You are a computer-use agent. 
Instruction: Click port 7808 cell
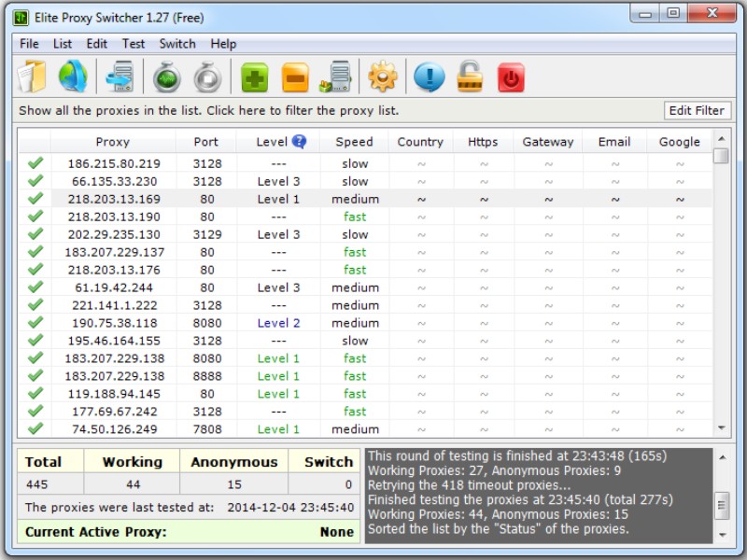tap(207, 429)
